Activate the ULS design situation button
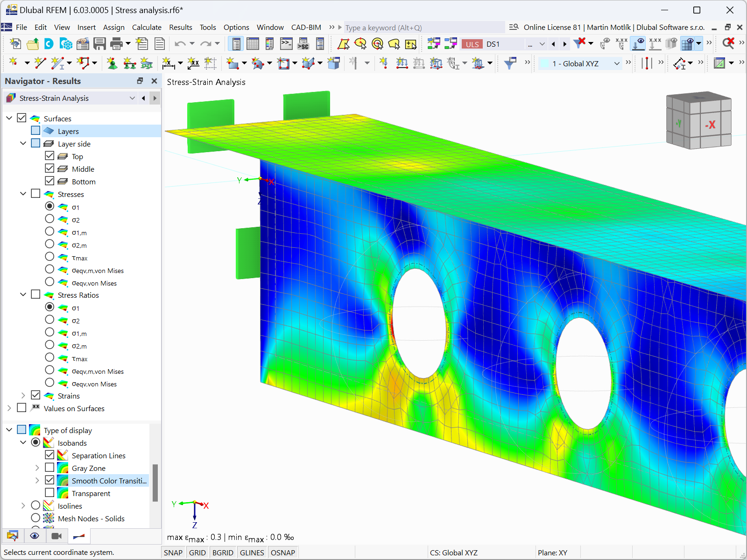This screenshot has height=560, width=747. pyautogui.click(x=472, y=43)
